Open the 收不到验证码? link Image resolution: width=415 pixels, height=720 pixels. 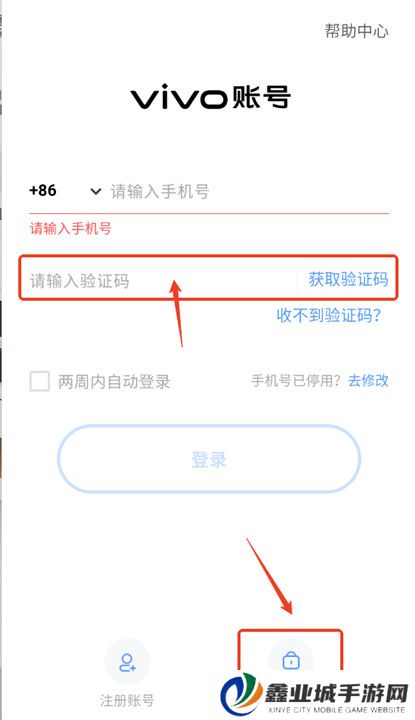329,315
